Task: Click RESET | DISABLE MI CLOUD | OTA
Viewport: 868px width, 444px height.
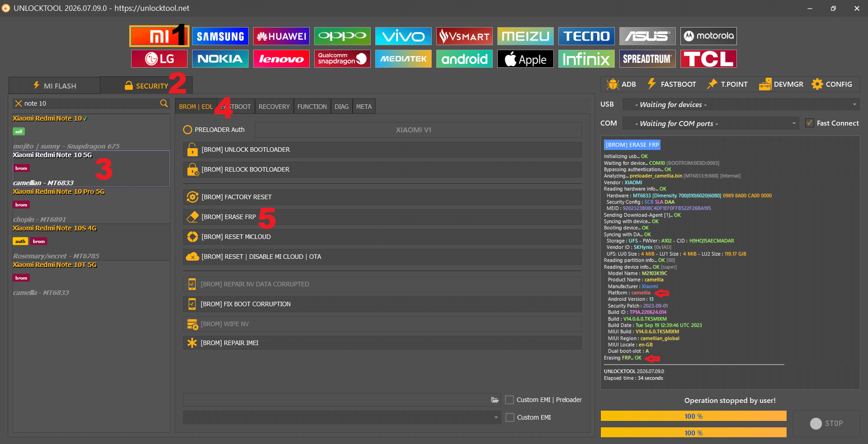Action: point(382,257)
